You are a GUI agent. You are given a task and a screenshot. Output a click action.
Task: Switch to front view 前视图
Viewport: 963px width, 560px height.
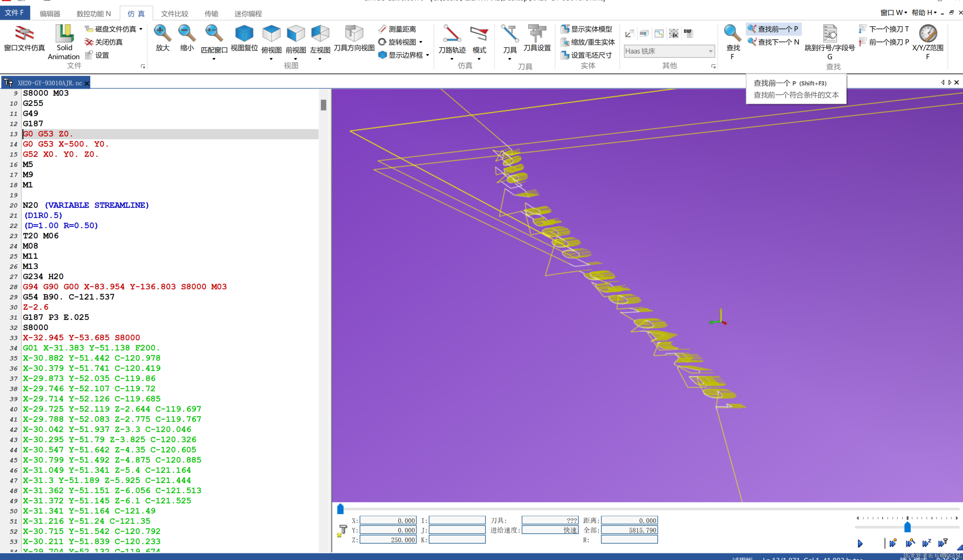click(295, 38)
